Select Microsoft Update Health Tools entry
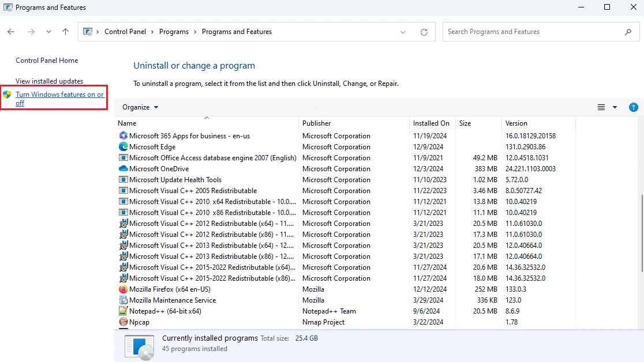644x362 pixels. click(175, 180)
